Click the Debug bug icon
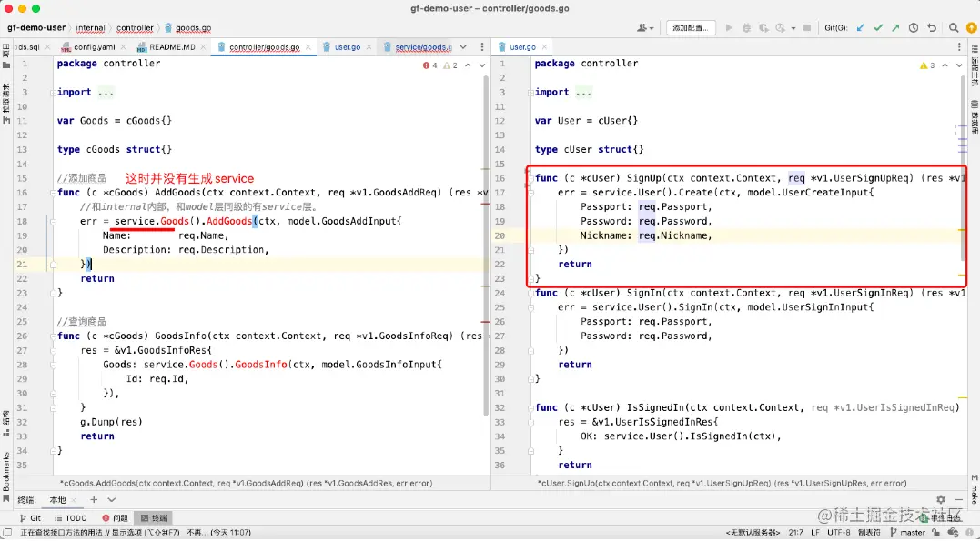Image resolution: width=980 pixels, height=541 pixels. 746,28
